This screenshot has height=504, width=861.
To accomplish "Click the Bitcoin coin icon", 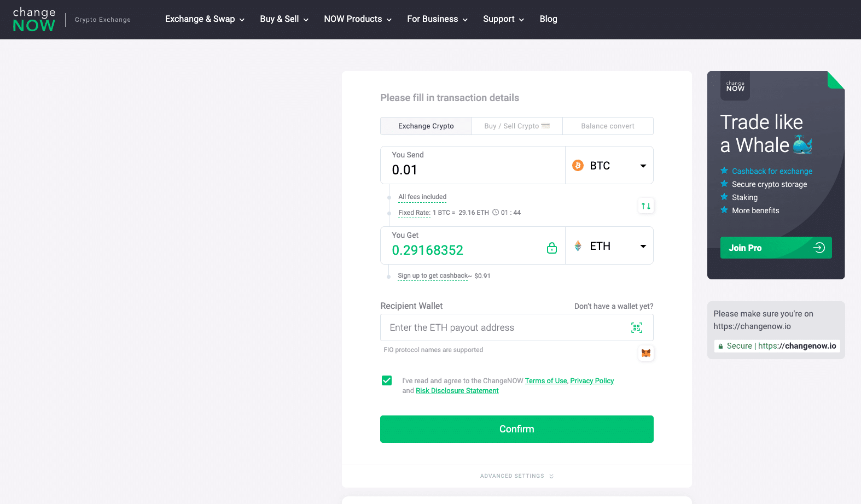I will [x=578, y=165].
